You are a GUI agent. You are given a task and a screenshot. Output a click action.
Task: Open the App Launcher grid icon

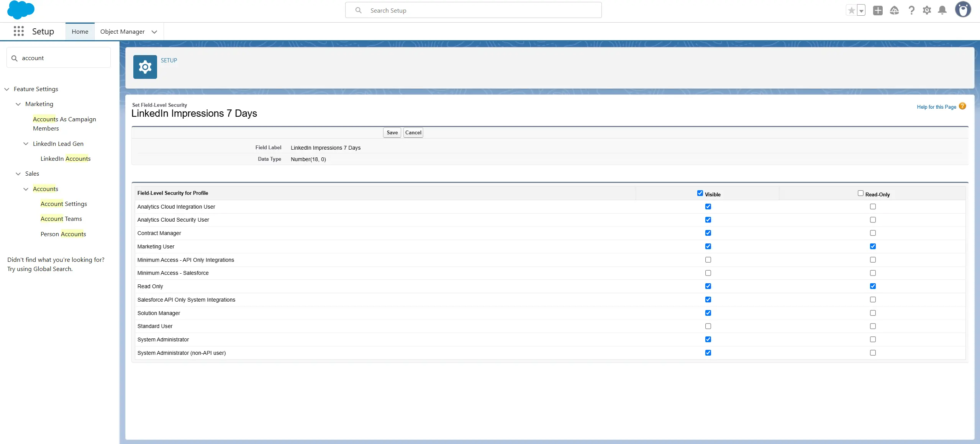pos(18,31)
